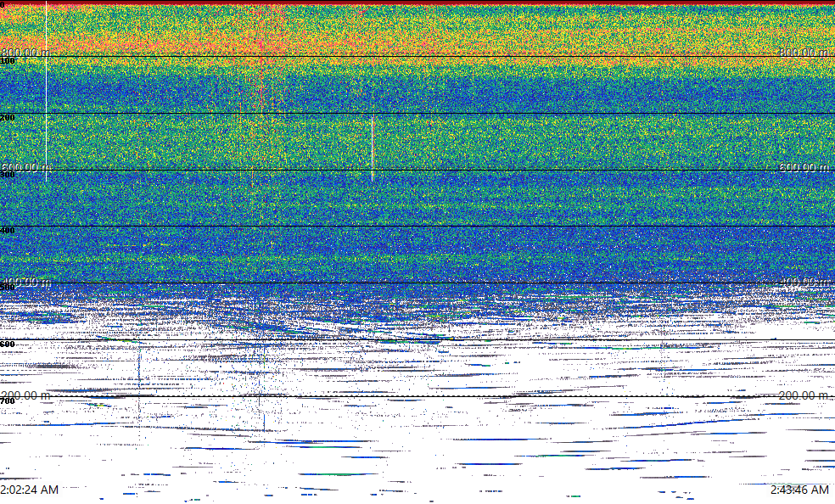Click the 600.00 m label beside the 300 mark
Image resolution: width=835 pixels, height=504 pixels.
pyautogui.click(x=26, y=167)
